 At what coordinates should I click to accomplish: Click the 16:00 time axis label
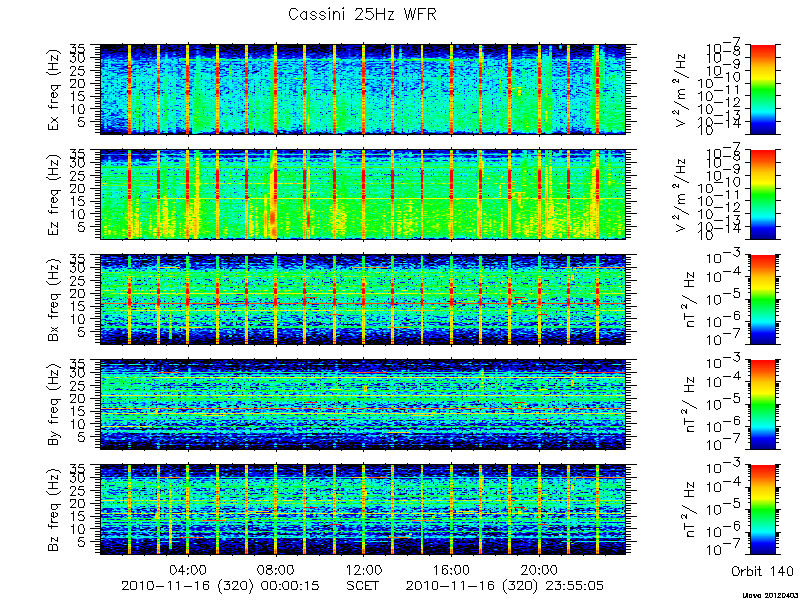coord(451,569)
